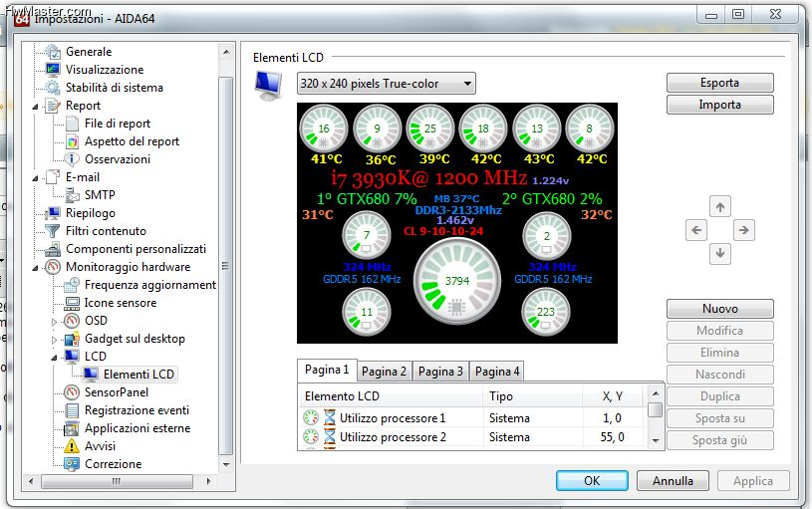Click the Monitoraggio hardware gauge icon
The width and height of the screenshot is (812, 509).
pyautogui.click(x=52, y=267)
